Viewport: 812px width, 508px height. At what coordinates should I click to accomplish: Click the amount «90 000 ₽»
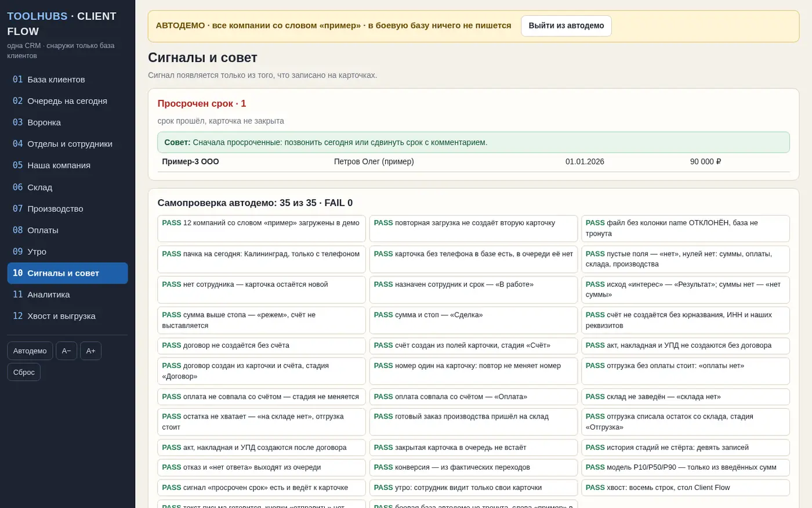pyautogui.click(x=705, y=161)
